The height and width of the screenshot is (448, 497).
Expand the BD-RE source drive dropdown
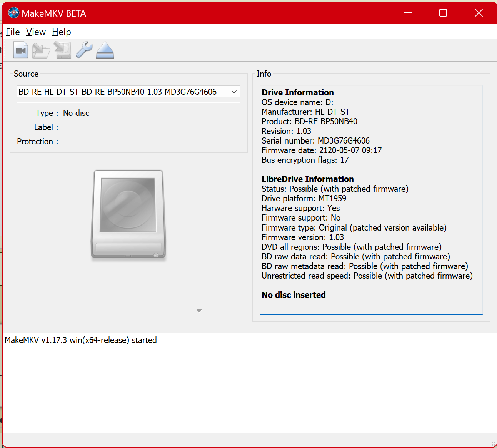pyautogui.click(x=233, y=92)
